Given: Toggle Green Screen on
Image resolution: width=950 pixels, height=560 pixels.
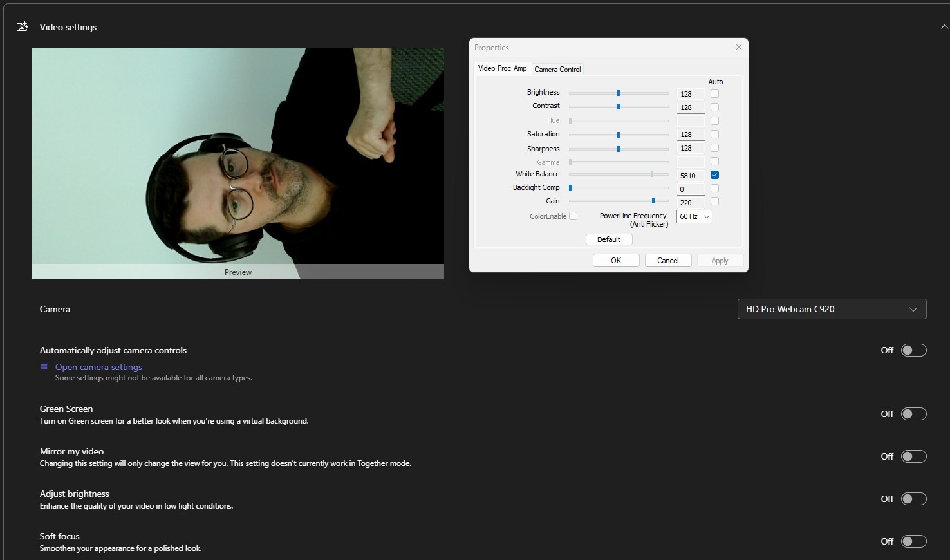Looking at the screenshot, I should pyautogui.click(x=913, y=414).
